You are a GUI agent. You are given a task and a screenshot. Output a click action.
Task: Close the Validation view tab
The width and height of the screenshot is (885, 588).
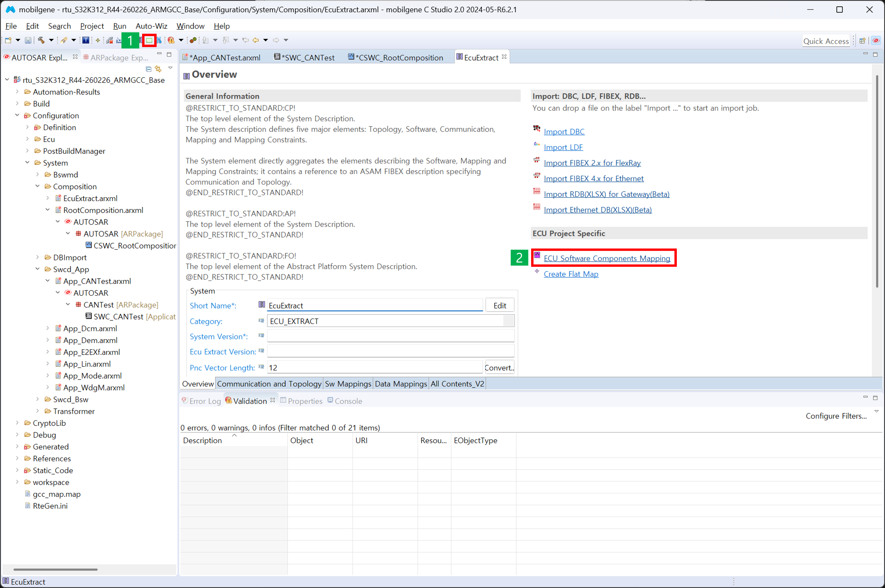[x=273, y=400]
